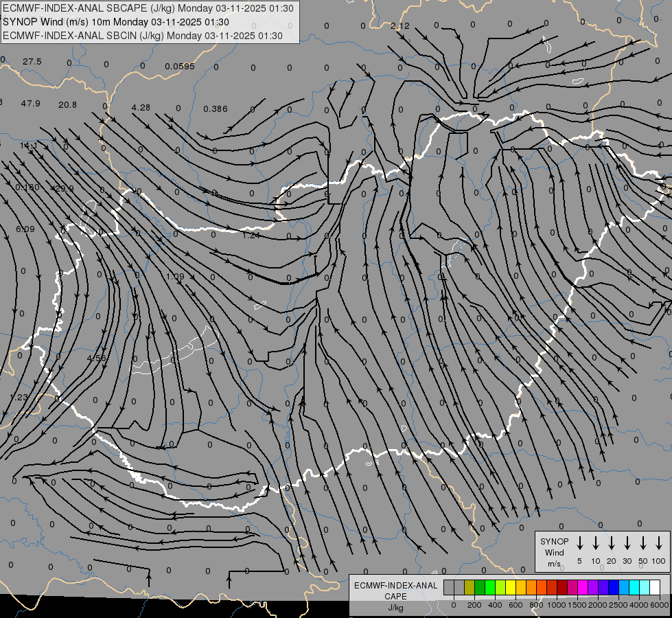Click the 2.12 CAPE value on map
Image resolution: width=672 pixels, height=618 pixels.
click(400, 25)
